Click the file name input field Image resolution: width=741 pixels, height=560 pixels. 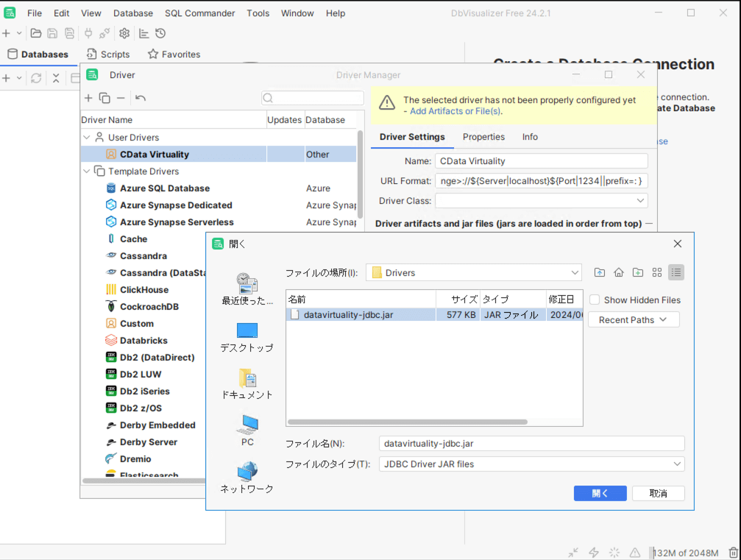(531, 443)
